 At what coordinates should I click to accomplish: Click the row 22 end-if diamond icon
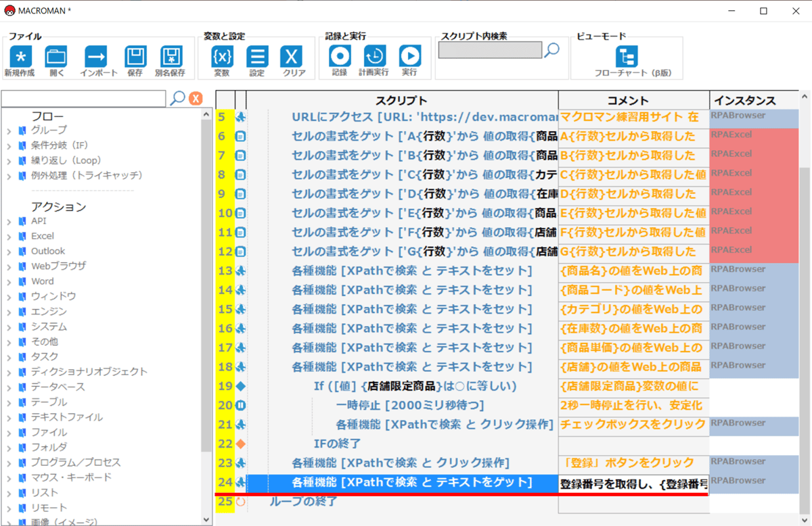coord(241,444)
